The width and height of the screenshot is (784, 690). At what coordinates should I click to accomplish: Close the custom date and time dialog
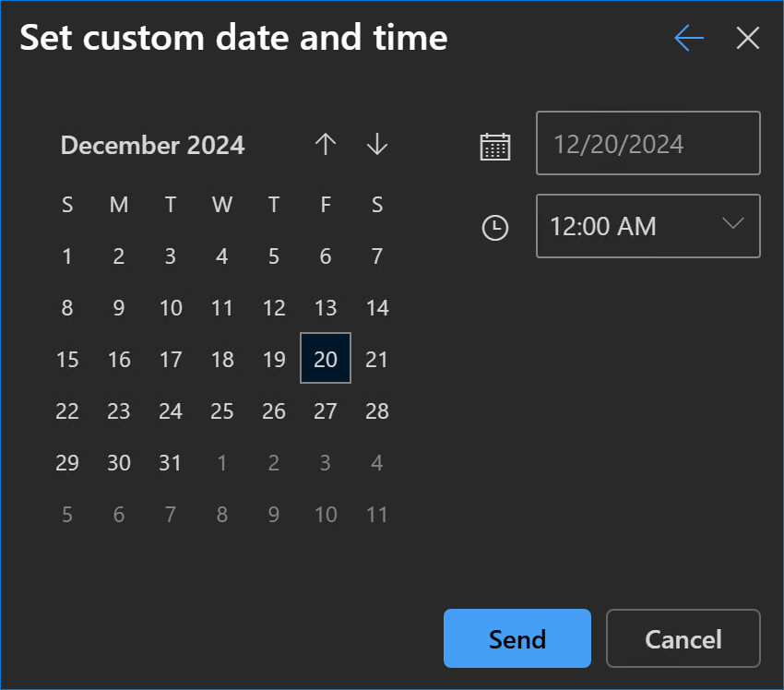[x=747, y=38]
